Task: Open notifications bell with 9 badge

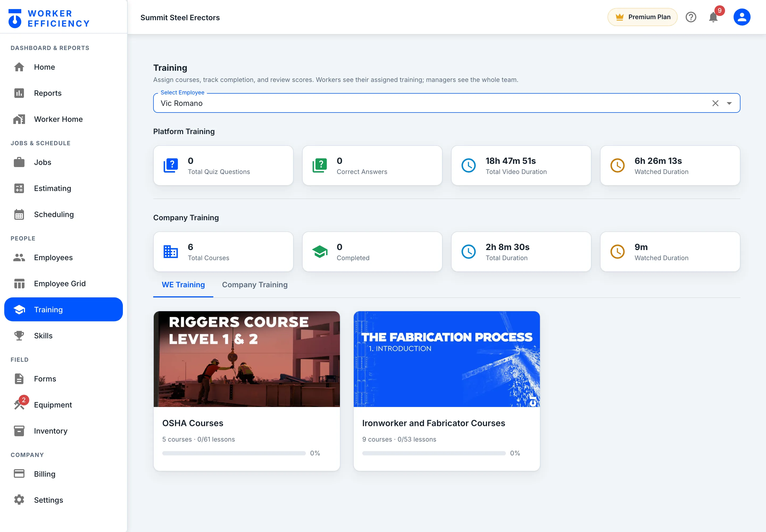Action: coord(714,17)
